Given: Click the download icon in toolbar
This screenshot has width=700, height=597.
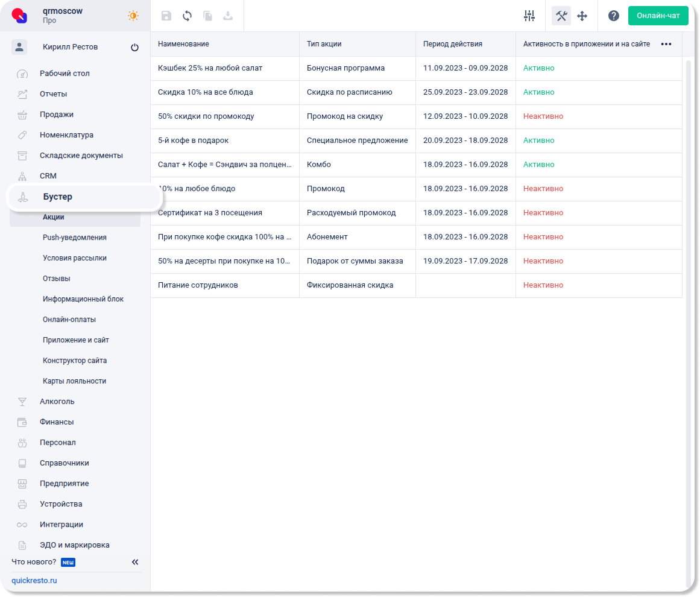Looking at the screenshot, I should tap(228, 16).
